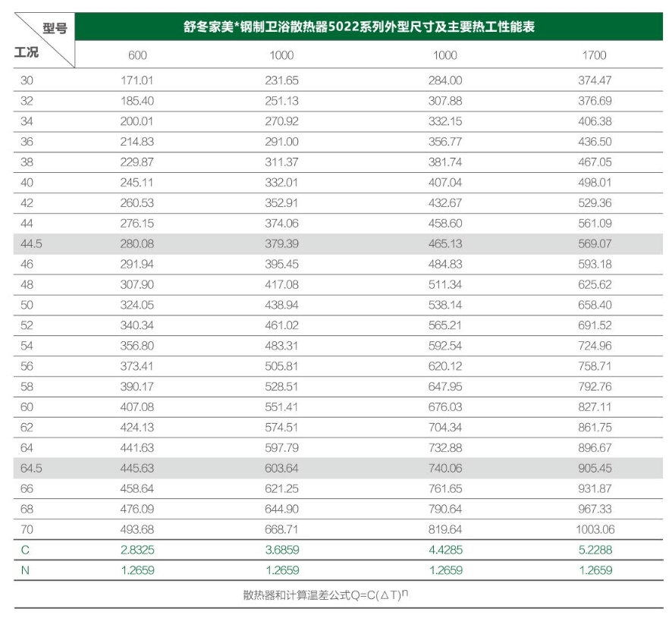Viewport: 672px width, 618px height.
Task: Click the cell reading 374.47
Action: click(x=595, y=80)
